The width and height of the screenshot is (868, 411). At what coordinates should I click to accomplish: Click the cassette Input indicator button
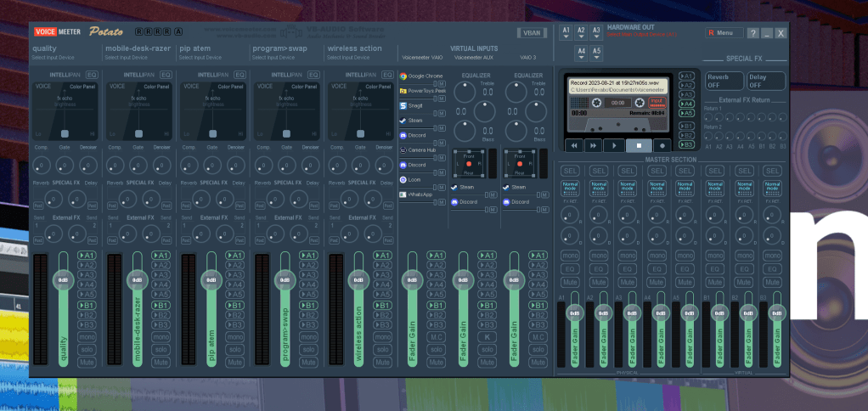(657, 103)
